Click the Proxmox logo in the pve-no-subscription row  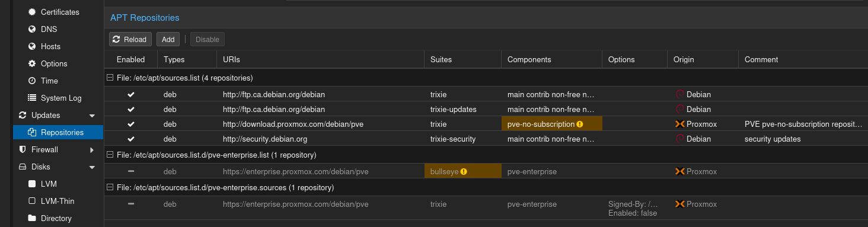pyautogui.click(x=680, y=124)
